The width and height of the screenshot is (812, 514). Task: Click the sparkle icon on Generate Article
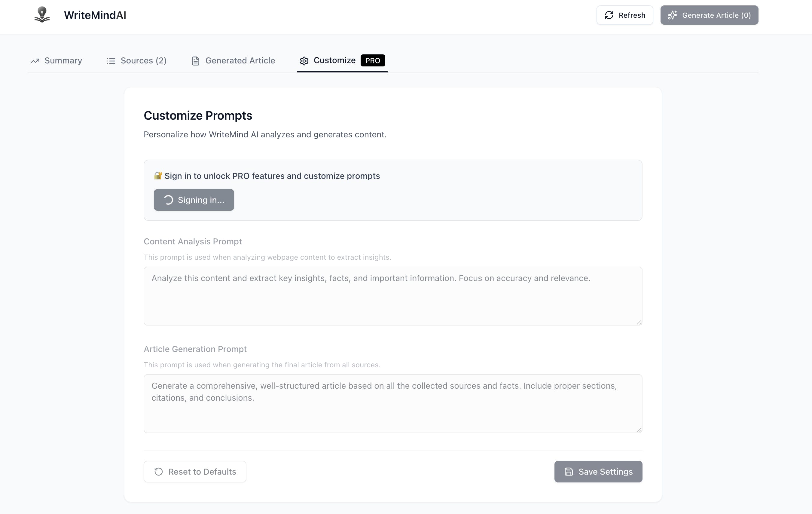coord(672,15)
